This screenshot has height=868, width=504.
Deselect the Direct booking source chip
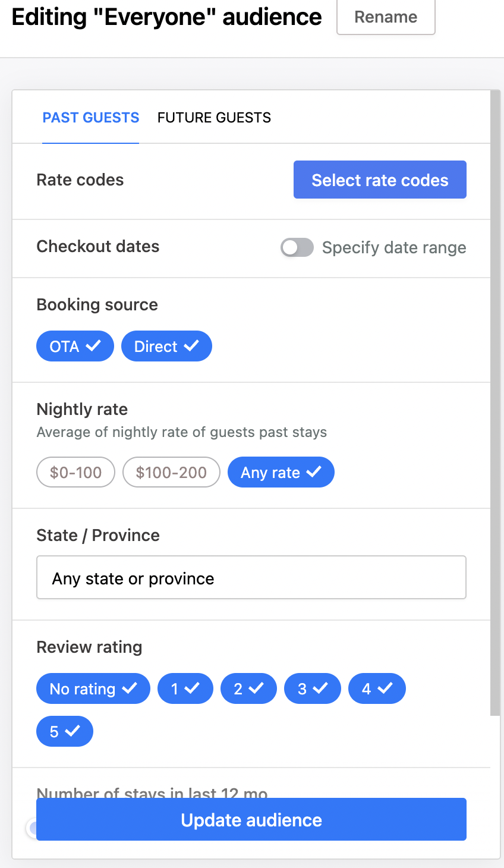click(x=166, y=346)
